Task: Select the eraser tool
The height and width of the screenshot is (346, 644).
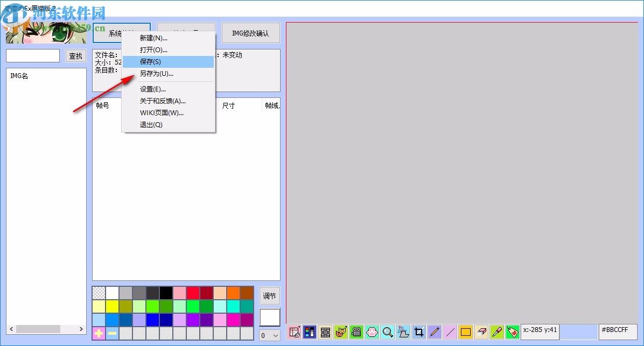Action: pos(481,332)
